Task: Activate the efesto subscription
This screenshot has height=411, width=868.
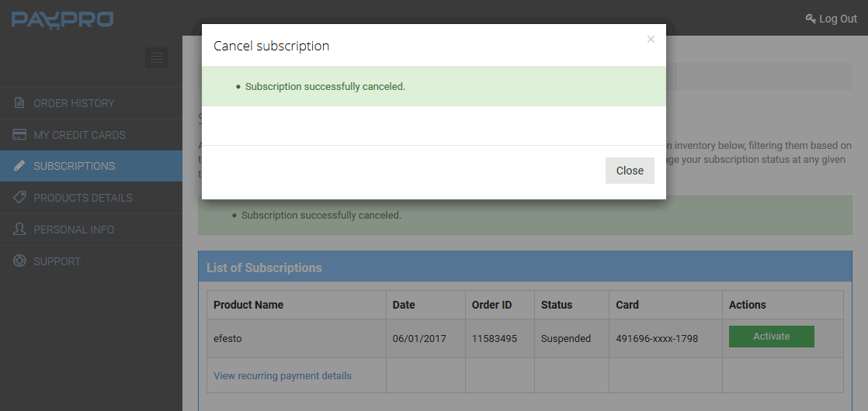Action: pos(771,337)
